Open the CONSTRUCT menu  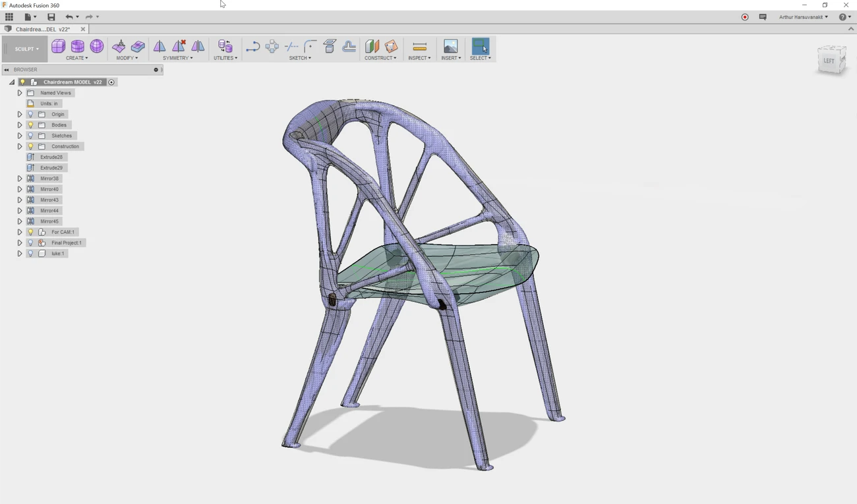380,58
